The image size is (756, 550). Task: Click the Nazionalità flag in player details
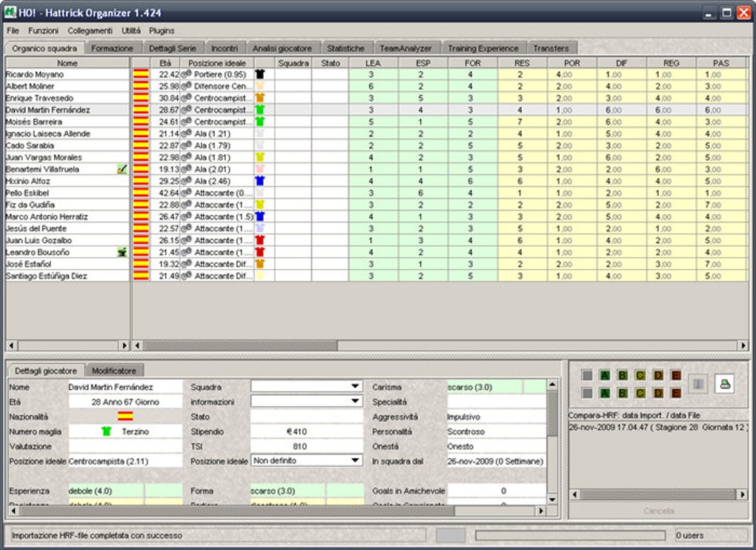[125, 417]
